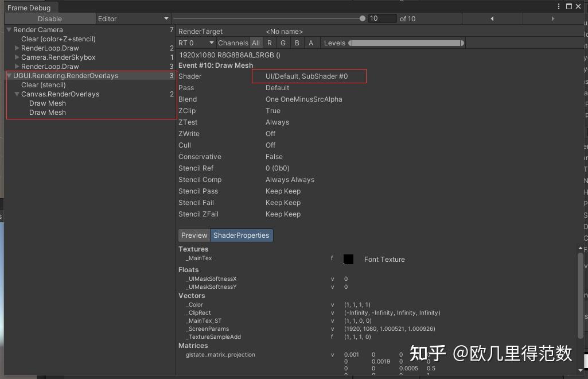This screenshot has width=588, height=379.
Task: Toggle the R channel view
Action: pos(270,42)
